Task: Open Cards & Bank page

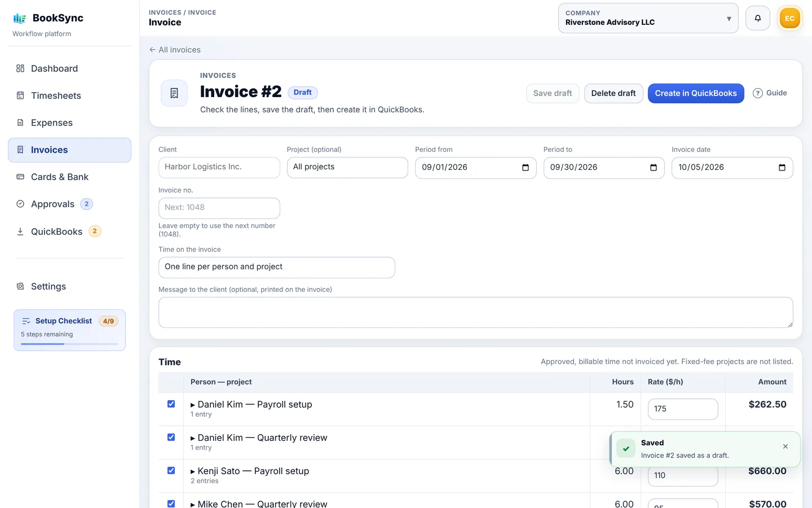Action: [x=69, y=177]
